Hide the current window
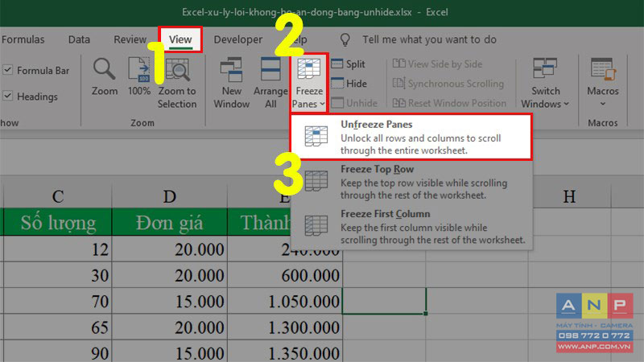644x362 pixels. point(349,84)
